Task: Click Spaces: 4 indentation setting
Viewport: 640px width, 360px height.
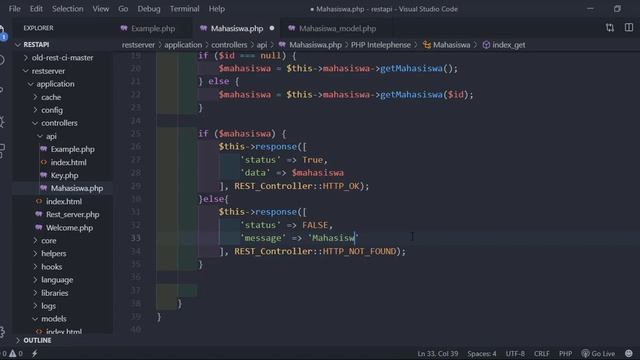Action: click(482, 354)
